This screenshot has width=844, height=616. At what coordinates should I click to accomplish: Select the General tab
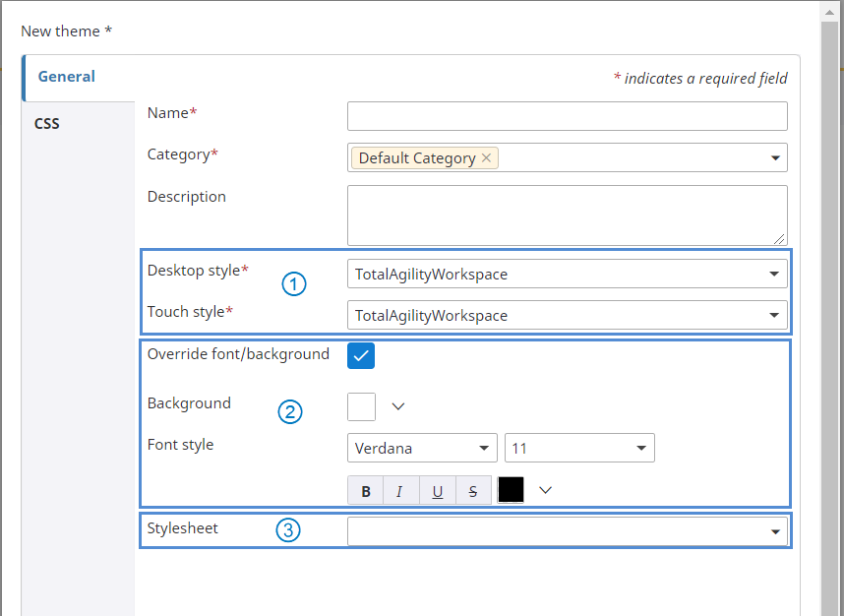tap(67, 77)
